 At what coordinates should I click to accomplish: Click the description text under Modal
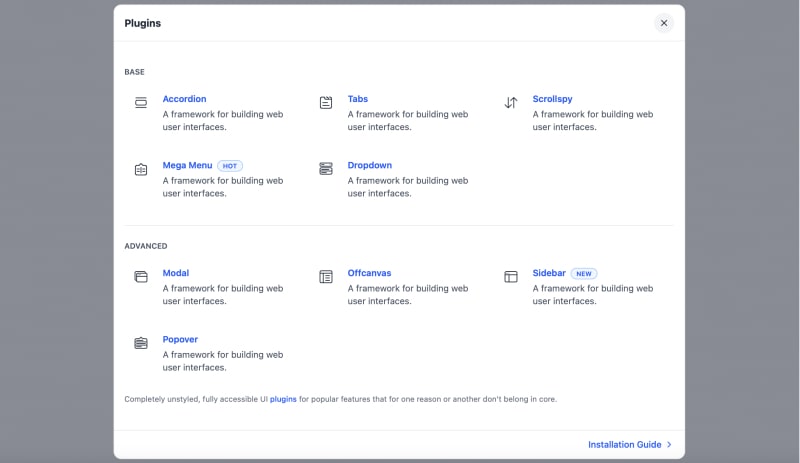coord(223,295)
